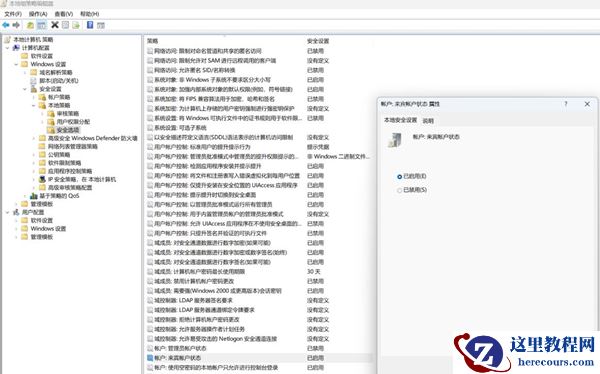Click the Forward arrow toolbar icon
The width and height of the screenshot is (600, 374).
coord(16,25)
